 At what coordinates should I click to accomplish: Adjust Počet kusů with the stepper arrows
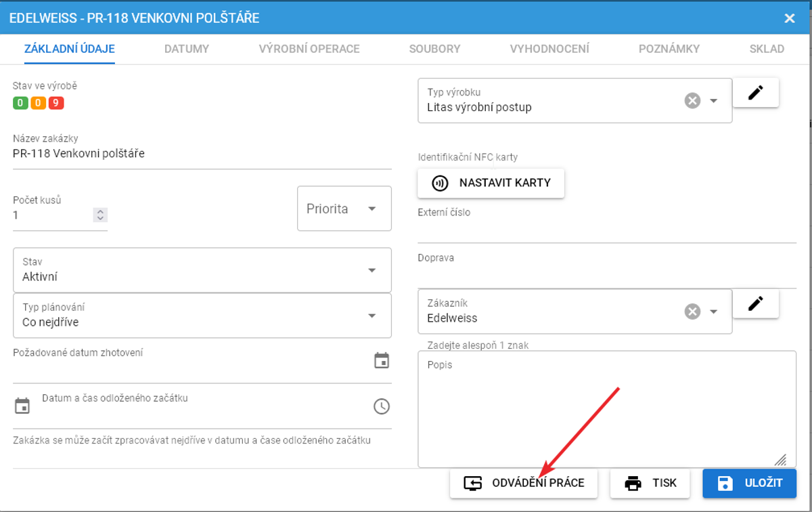tap(100, 215)
